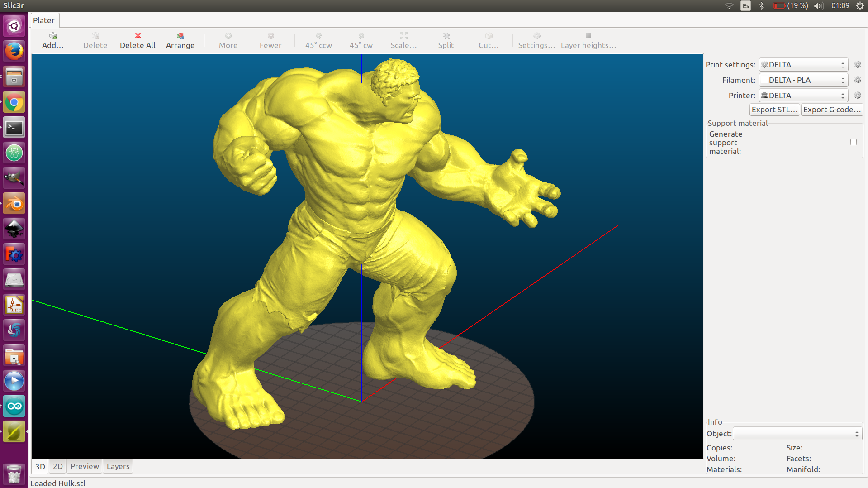
Task: Launch Blender from the launcher
Action: pyautogui.click(x=14, y=204)
